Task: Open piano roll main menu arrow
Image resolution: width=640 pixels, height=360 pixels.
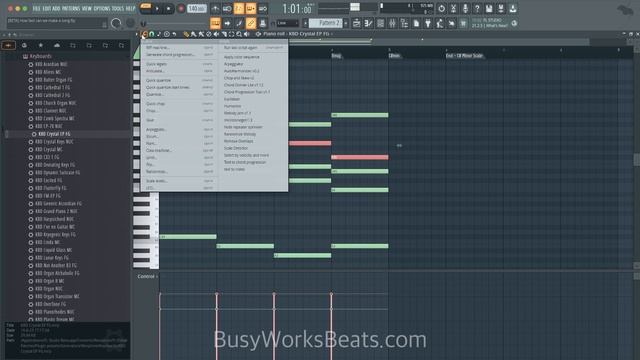Action: (x=136, y=34)
